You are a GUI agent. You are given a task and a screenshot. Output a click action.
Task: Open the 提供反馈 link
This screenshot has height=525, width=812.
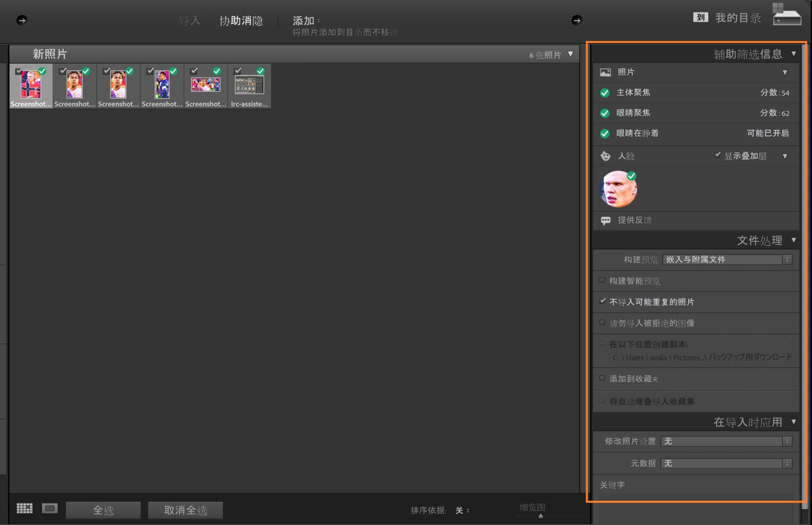coord(634,220)
